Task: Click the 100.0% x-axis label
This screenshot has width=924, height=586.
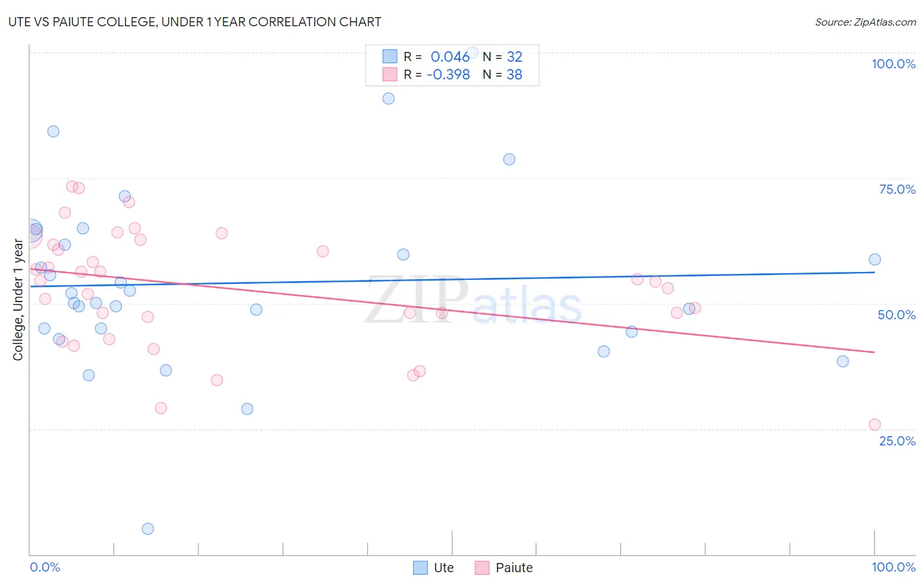Action: click(894, 567)
